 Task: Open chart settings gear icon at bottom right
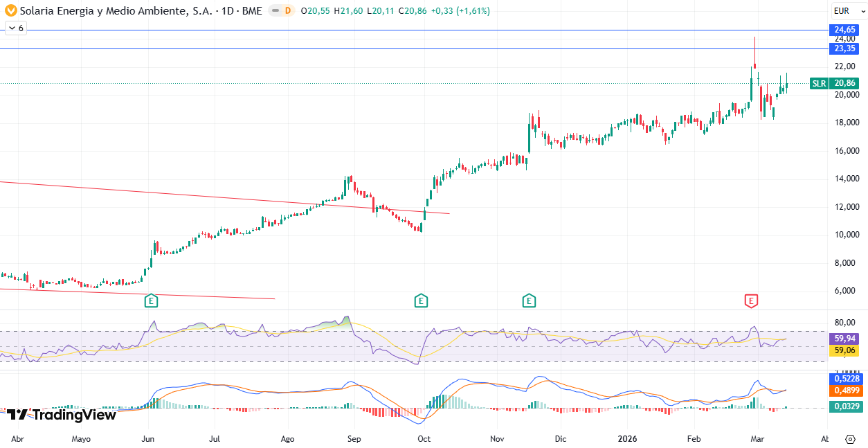[850, 439]
